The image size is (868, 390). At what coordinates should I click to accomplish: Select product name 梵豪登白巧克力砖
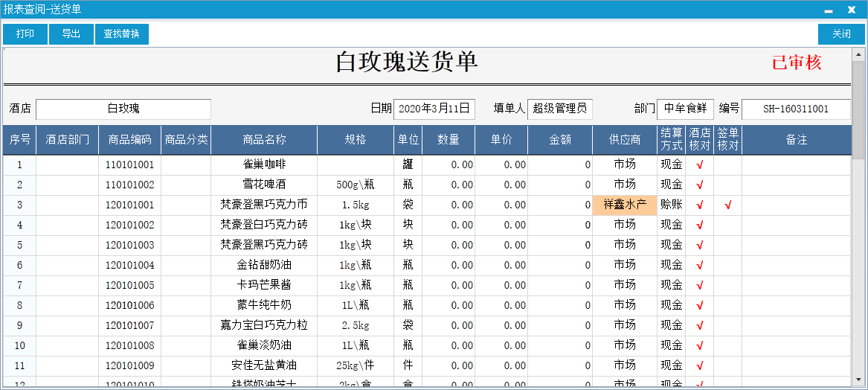click(264, 225)
